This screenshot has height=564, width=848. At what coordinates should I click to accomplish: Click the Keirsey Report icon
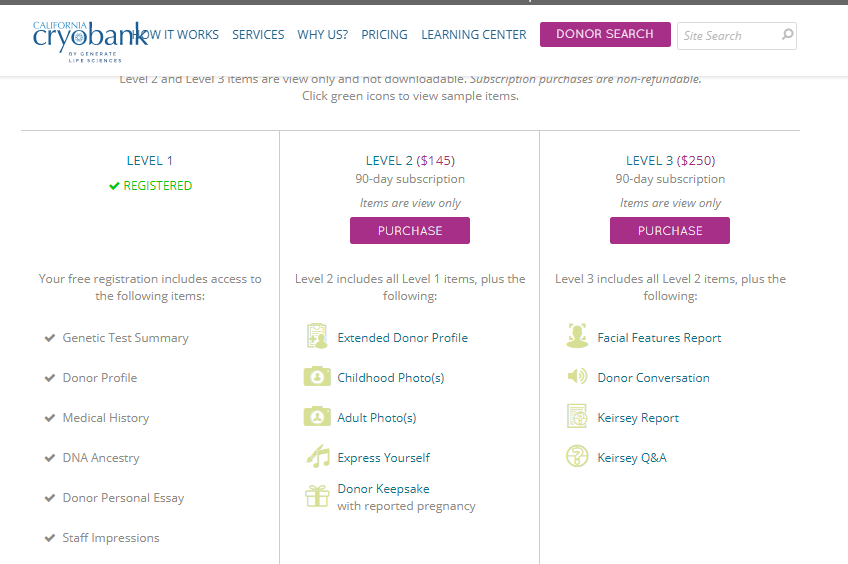[577, 417]
